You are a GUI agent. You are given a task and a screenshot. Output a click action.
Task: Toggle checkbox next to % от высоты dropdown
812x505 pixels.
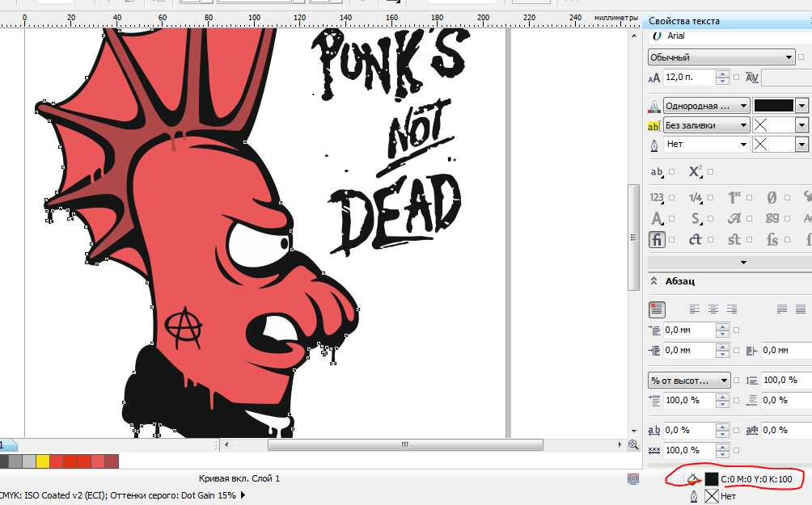coord(736,380)
